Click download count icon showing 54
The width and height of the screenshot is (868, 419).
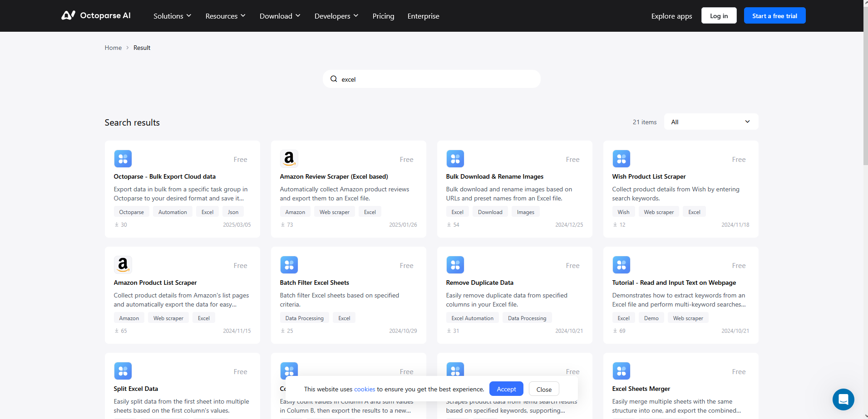pos(449,224)
